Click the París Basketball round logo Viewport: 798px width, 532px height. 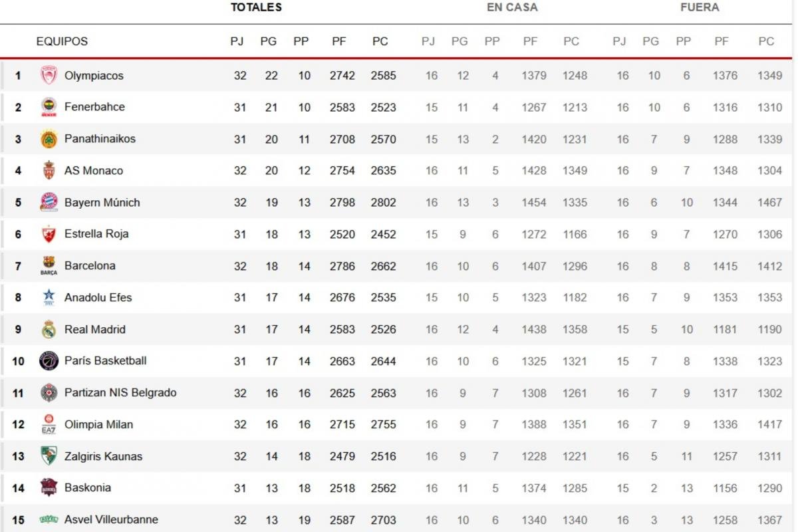[49, 361]
